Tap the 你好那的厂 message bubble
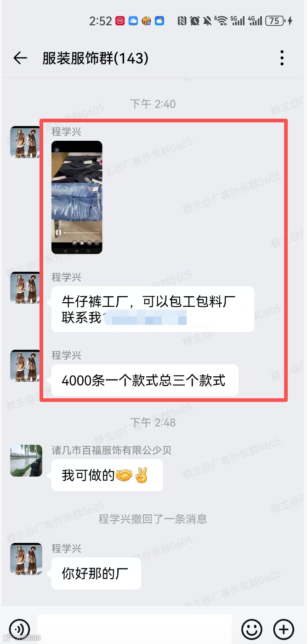 pos(96,574)
